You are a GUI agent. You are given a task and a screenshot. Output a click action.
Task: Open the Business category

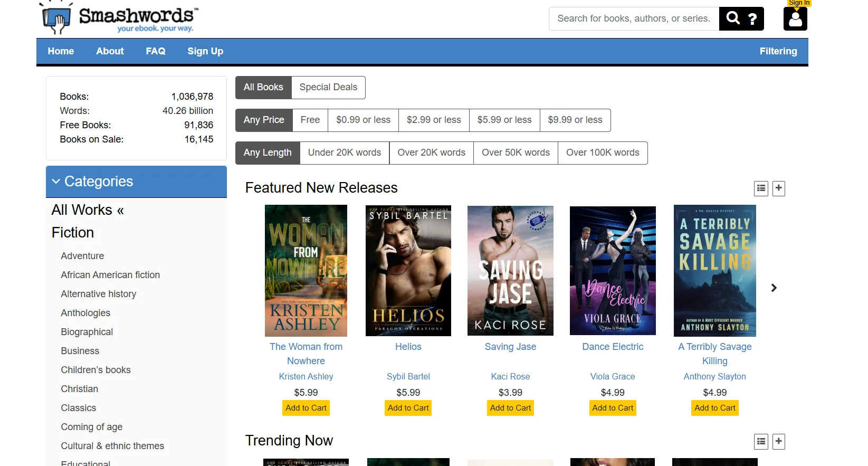tap(80, 351)
